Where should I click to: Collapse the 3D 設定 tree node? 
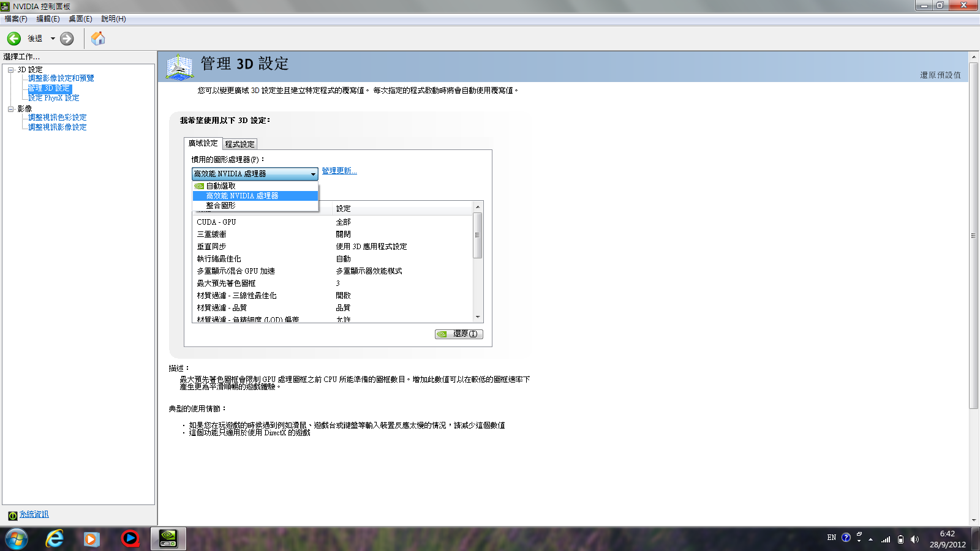click(10, 70)
